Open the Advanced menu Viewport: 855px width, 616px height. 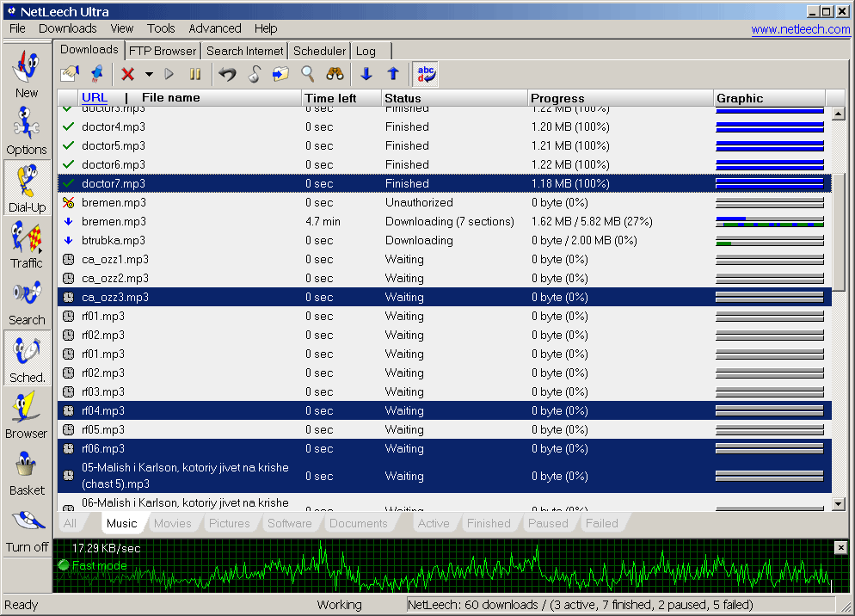point(215,28)
